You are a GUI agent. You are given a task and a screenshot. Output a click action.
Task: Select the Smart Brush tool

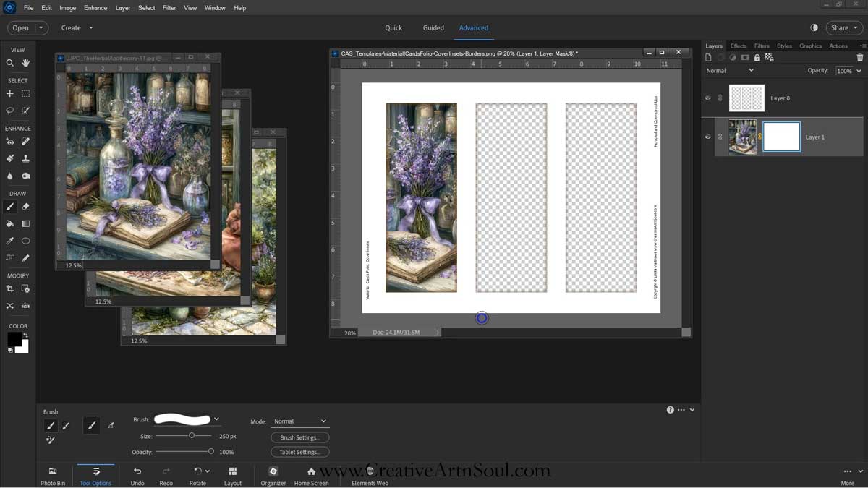(10, 158)
